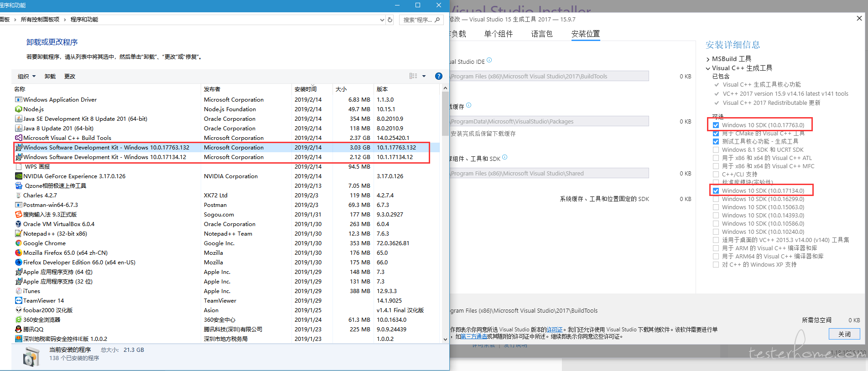Click the info icon next to Studio IDE
The image size is (868, 371).
pyautogui.click(x=489, y=60)
